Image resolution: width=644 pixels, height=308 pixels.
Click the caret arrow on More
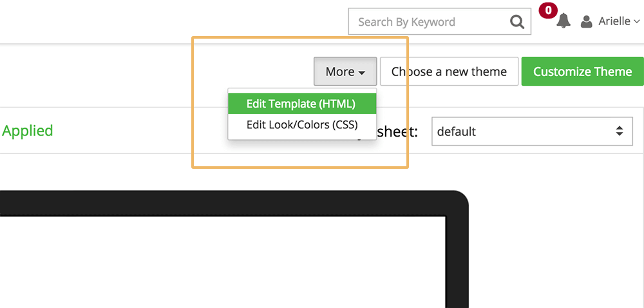(x=361, y=73)
